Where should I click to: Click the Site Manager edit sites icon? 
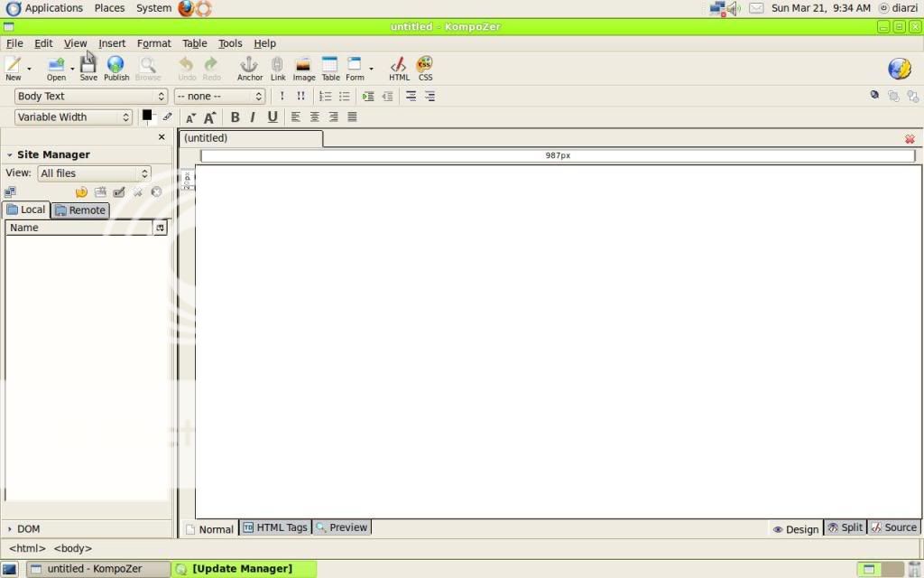point(10,192)
